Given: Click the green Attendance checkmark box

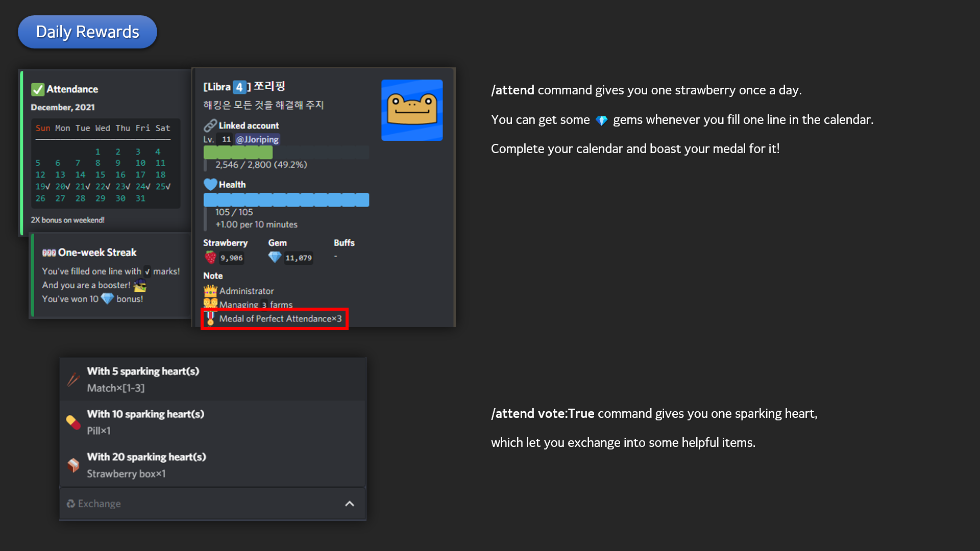Looking at the screenshot, I should (x=38, y=89).
